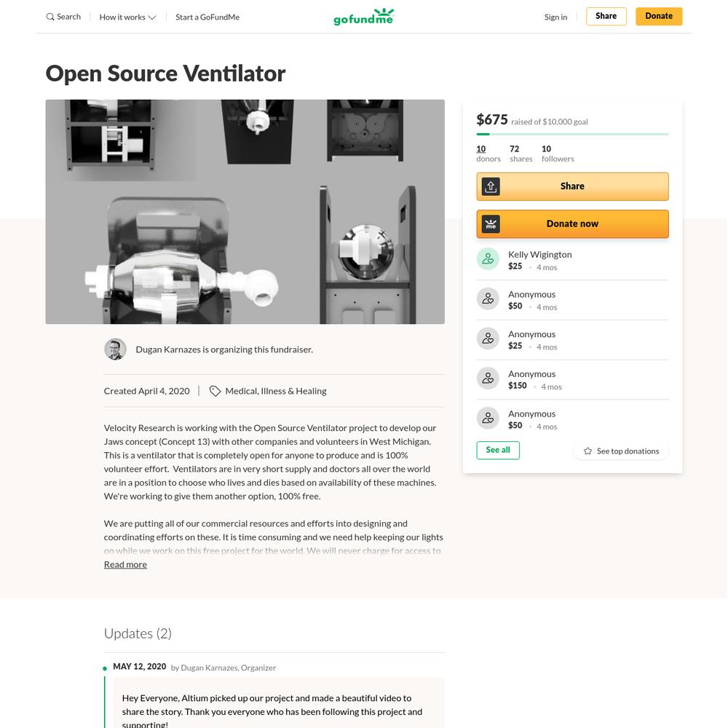The width and height of the screenshot is (728, 728).
Task: Expand the story with Read more
Action: (125, 565)
